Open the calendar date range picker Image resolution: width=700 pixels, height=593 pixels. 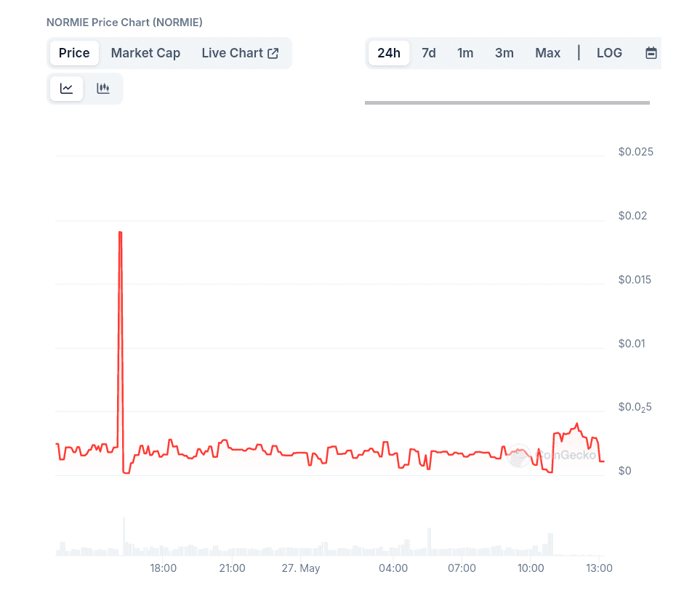pos(651,53)
